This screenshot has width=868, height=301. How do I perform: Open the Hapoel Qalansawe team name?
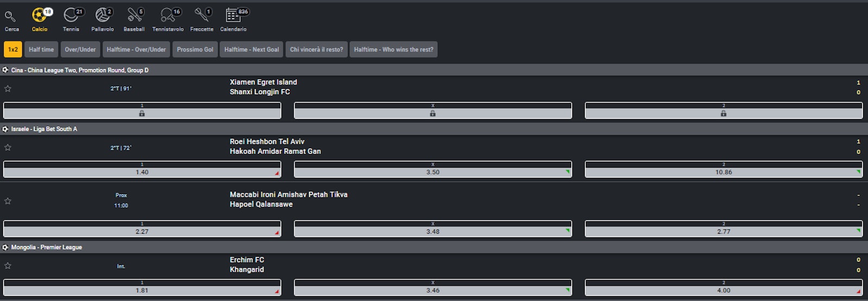(261, 204)
